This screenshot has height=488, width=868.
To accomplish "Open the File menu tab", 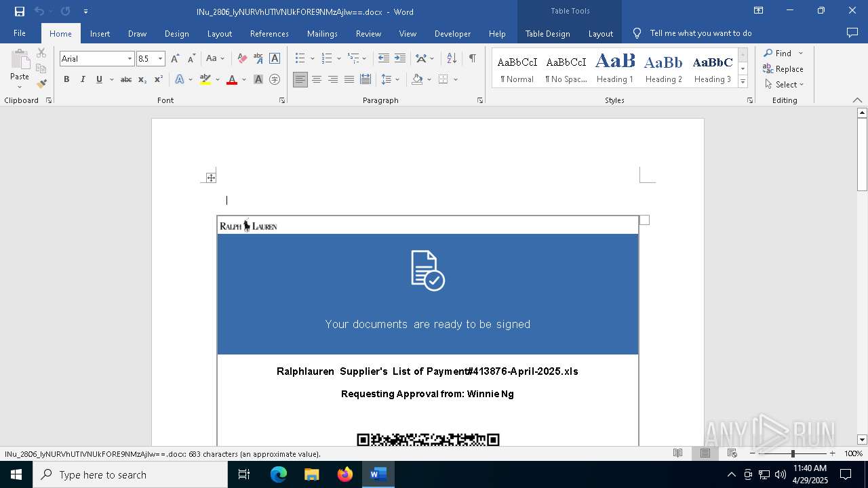I will click(x=20, y=33).
